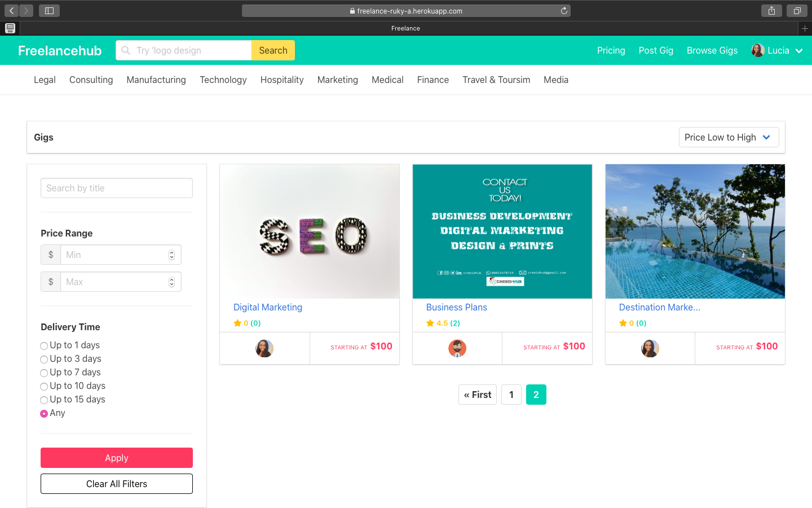Choose the Any delivery time option
The height and width of the screenshot is (508, 812).
coord(44,413)
